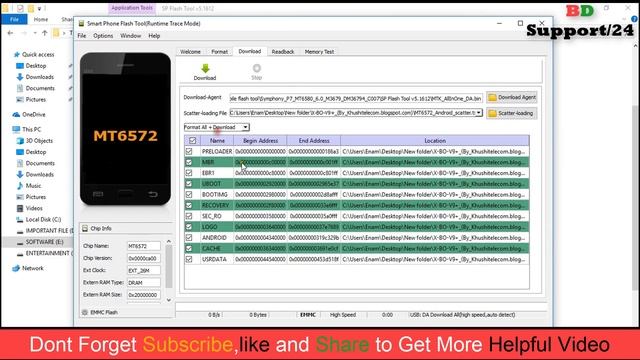Image resolution: width=640 pixels, height=360 pixels.
Task: Sort by Name column header
Action: tap(217, 140)
